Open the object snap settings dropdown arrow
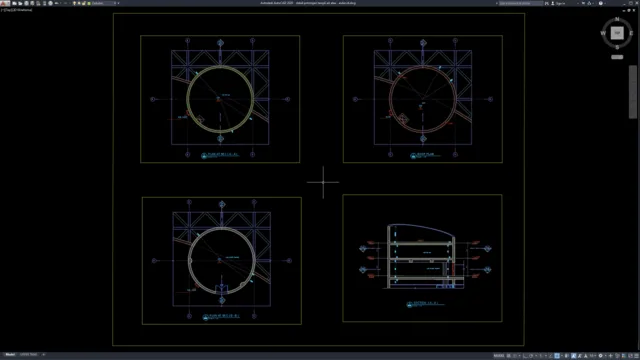Viewport: 640px width, 360px height. [x=562, y=356]
